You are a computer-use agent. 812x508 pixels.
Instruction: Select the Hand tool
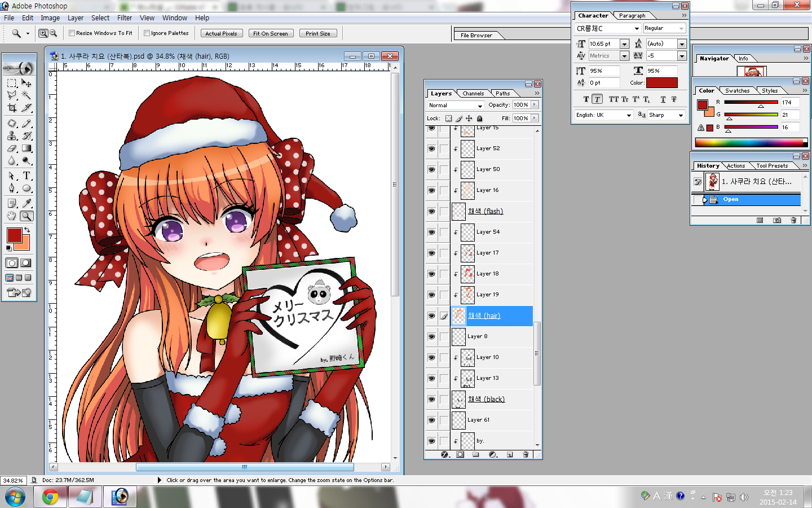(x=12, y=216)
